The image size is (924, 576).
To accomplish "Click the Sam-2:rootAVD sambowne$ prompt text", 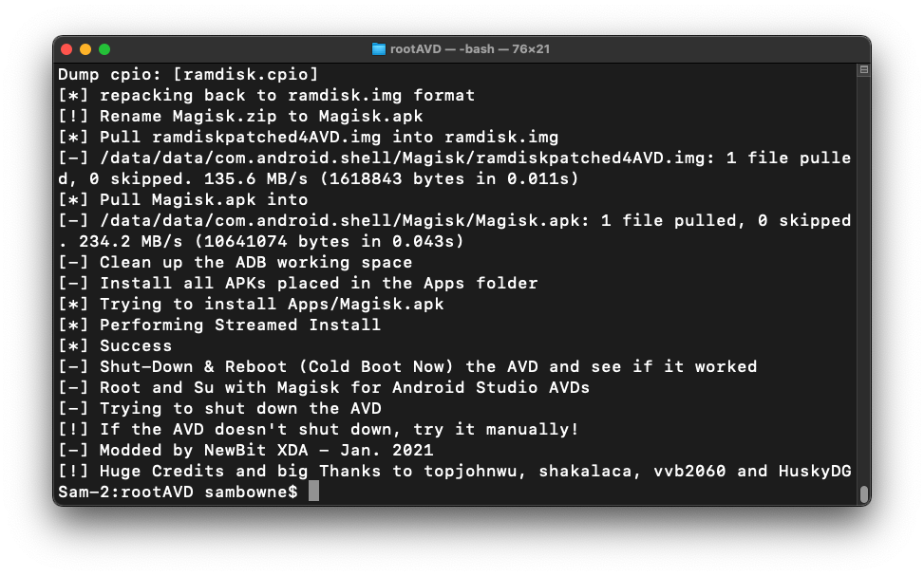I will click(178, 492).
